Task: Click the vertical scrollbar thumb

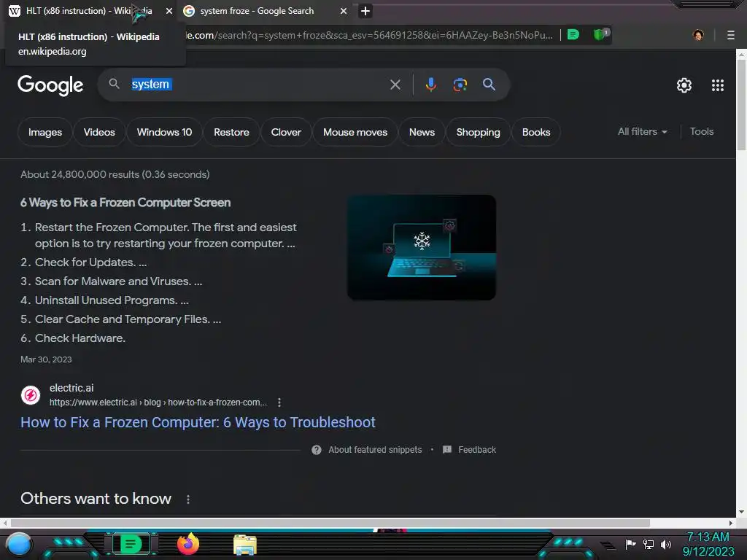Action: pos(741,105)
